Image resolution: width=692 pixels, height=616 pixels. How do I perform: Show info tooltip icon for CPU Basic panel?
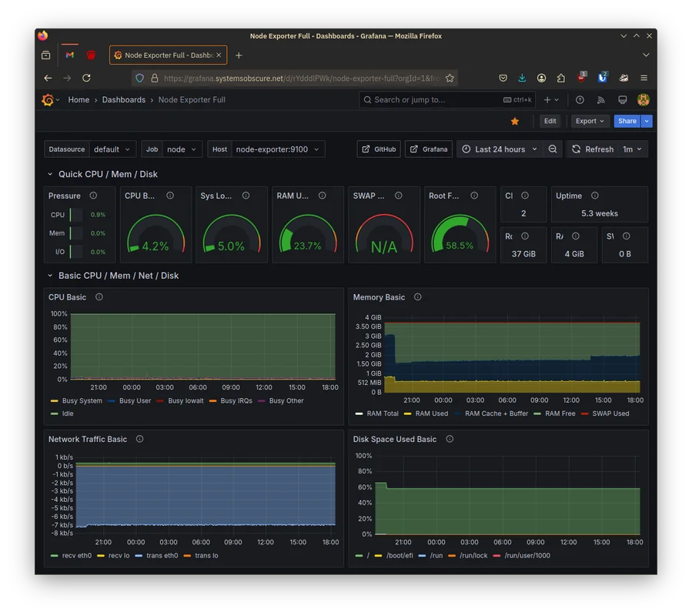[99, 297]
